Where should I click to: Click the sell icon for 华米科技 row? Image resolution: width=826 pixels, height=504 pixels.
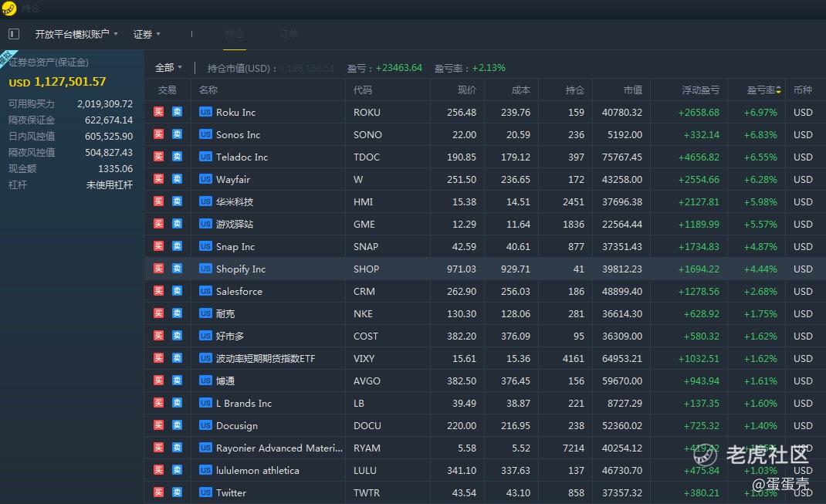point(177,201)
